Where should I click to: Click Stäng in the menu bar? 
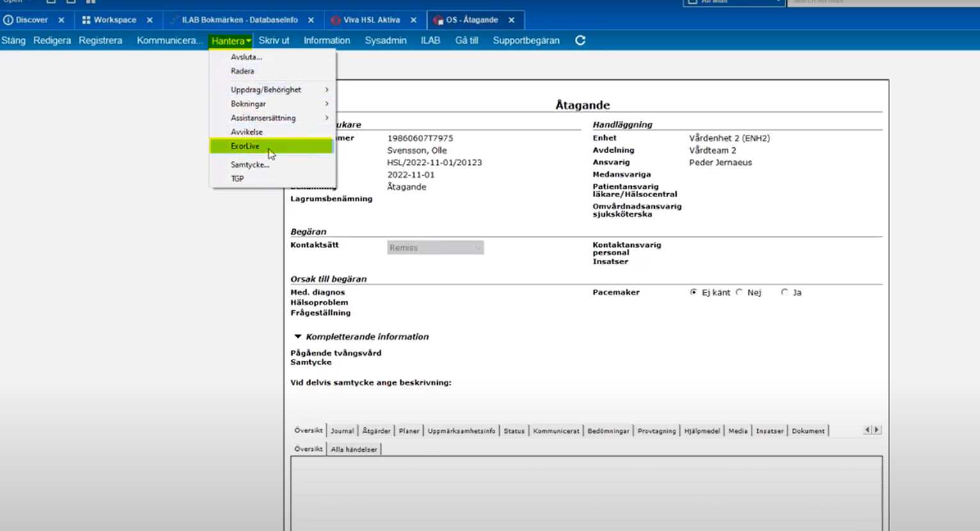13,40
